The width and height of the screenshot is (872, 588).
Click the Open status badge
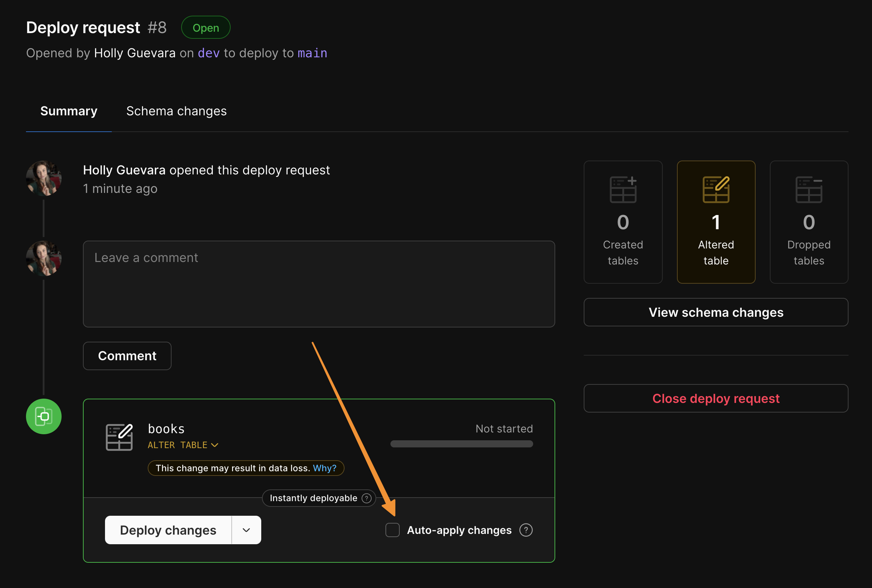pyautogui.click(x=205, y=27)
